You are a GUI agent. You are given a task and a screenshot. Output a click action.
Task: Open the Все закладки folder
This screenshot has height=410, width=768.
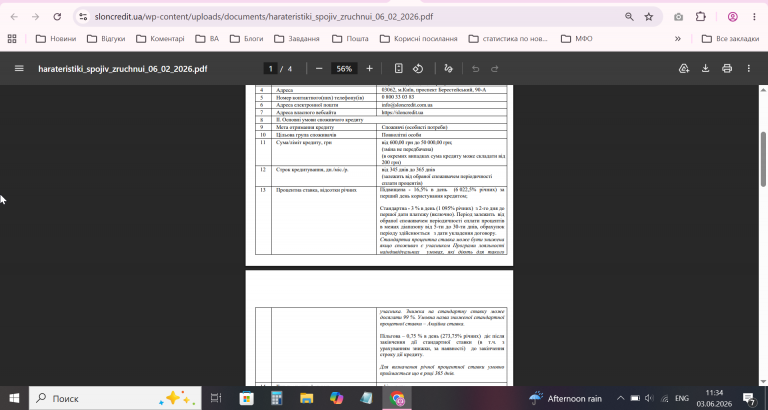point(730,39)
